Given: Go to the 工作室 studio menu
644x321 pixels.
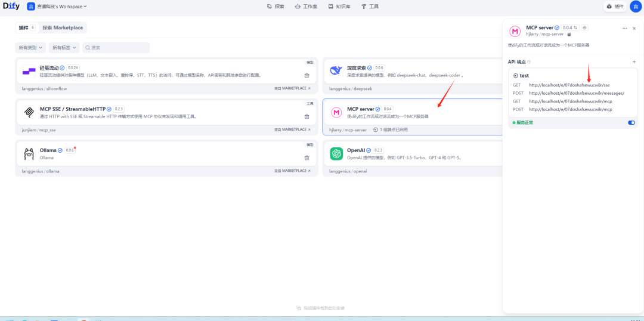Looking at the screenshot, I should pos(306,7).
